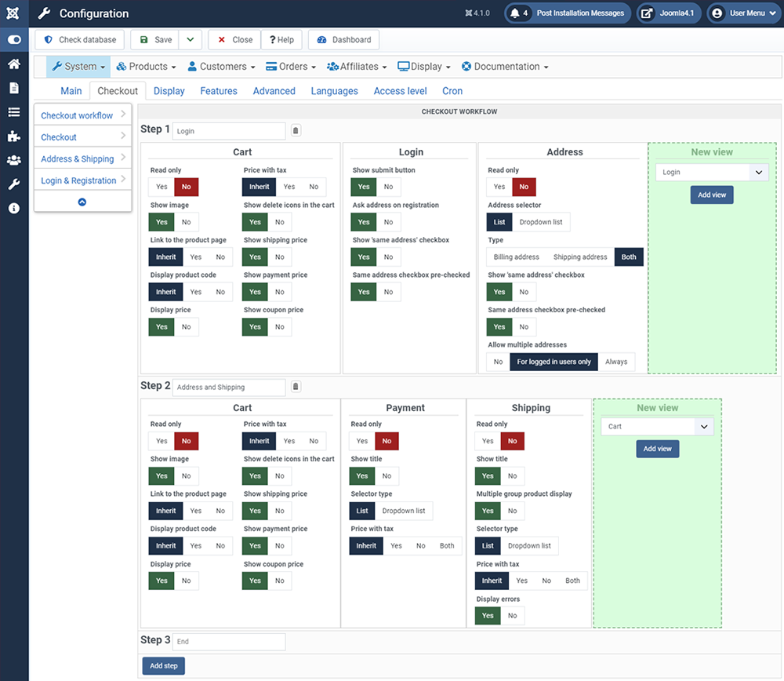Open the Affiliates dropdown menu
Viewport: 784px width, 681px height.
coord(357,67)
